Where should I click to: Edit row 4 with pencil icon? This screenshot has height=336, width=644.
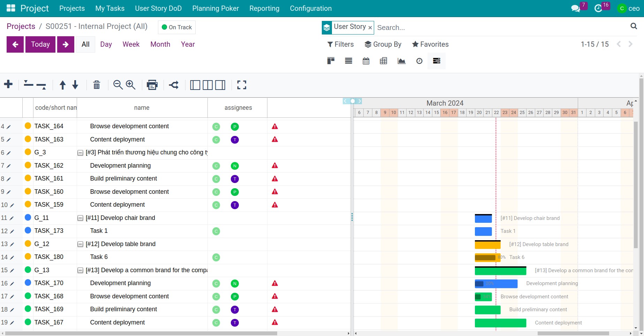[x=9, y=127]
